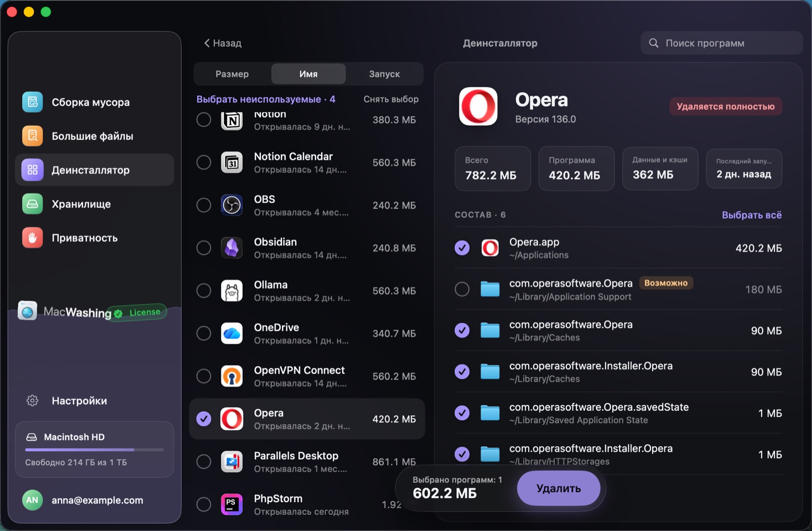Sort apps by Размер tab
812x531 pixels.
click(232, 74)
